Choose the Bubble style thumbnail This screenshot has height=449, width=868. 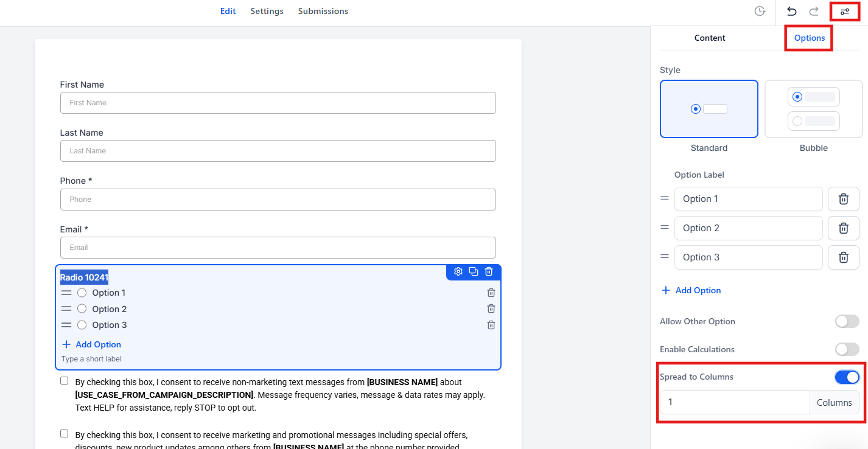(813, 110)
